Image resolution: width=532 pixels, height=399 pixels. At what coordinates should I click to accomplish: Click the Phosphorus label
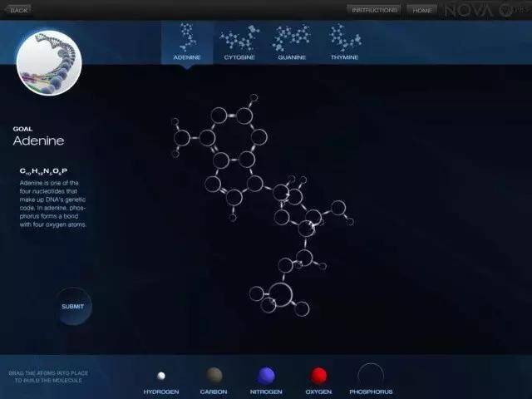pyautogui.click(x=371, y=392)
